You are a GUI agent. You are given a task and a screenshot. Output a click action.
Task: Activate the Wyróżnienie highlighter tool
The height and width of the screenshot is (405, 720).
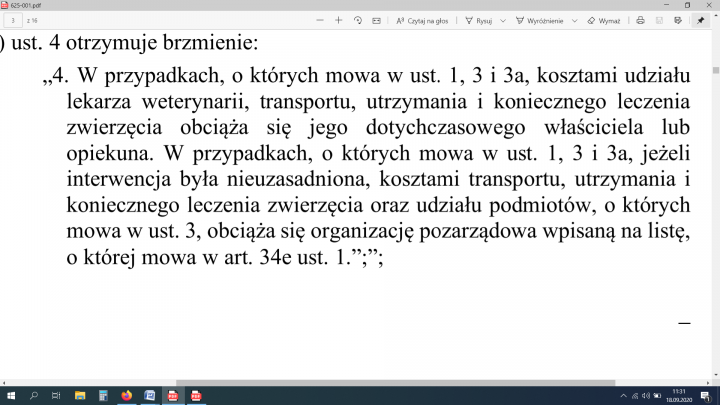click(x=540, y=21)
